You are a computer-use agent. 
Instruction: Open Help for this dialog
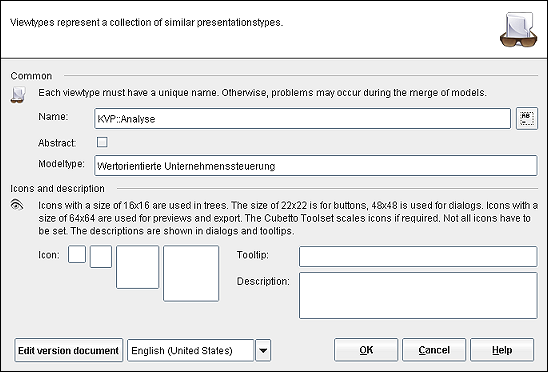pos(502,350)
